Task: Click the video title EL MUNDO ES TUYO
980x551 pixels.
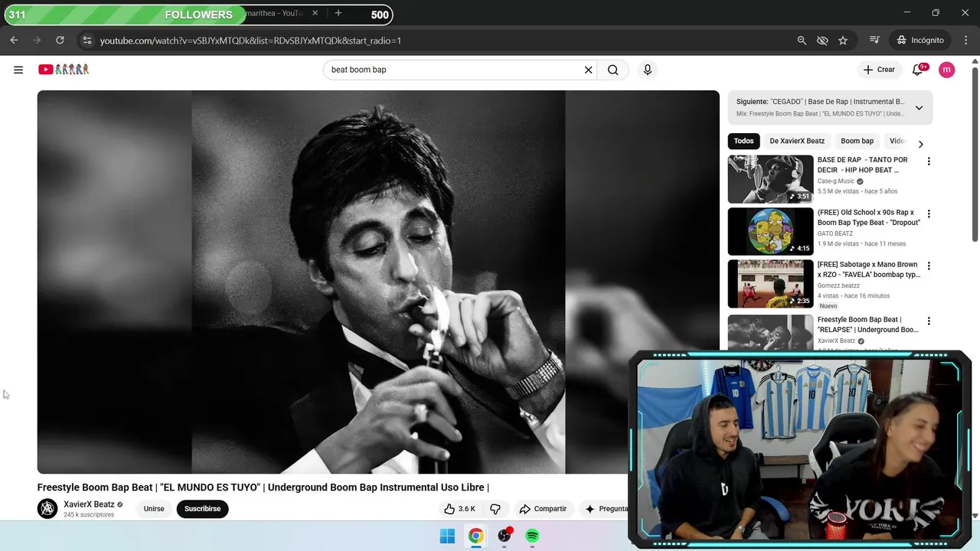Action: [263, 487]
